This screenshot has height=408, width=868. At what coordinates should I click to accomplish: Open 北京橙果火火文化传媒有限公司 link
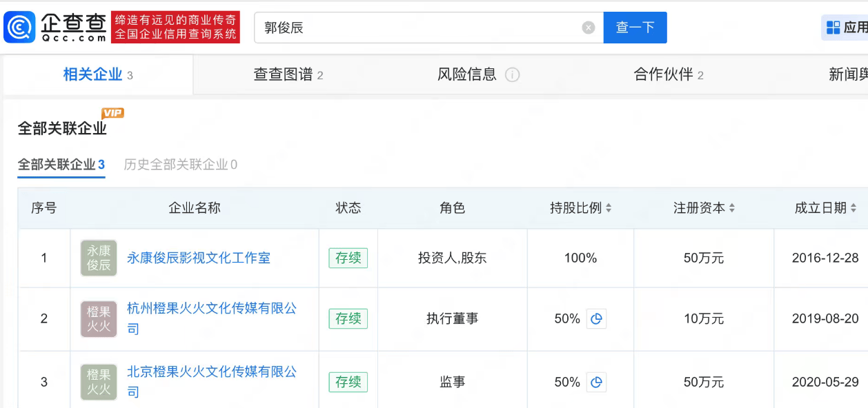coord(211,372)
